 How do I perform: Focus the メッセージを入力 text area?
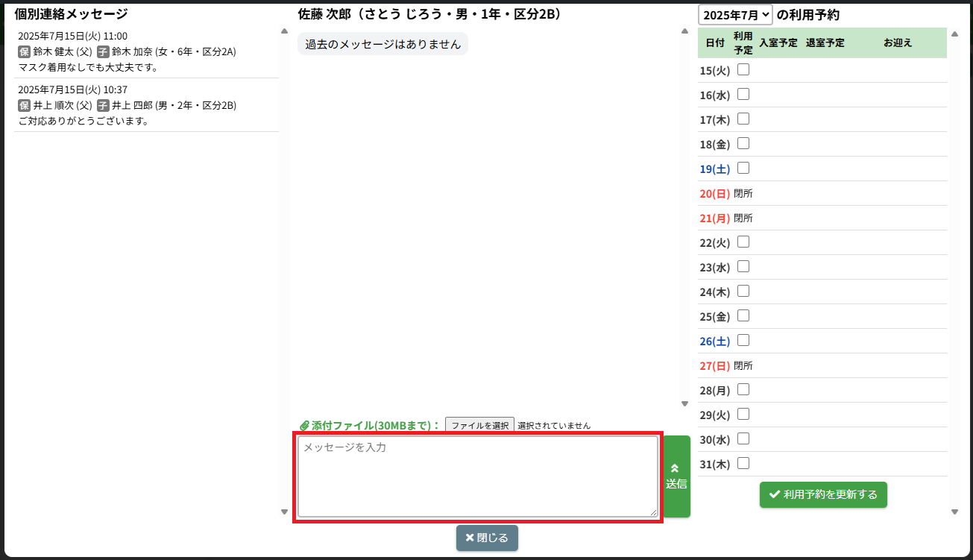(477, 476)
